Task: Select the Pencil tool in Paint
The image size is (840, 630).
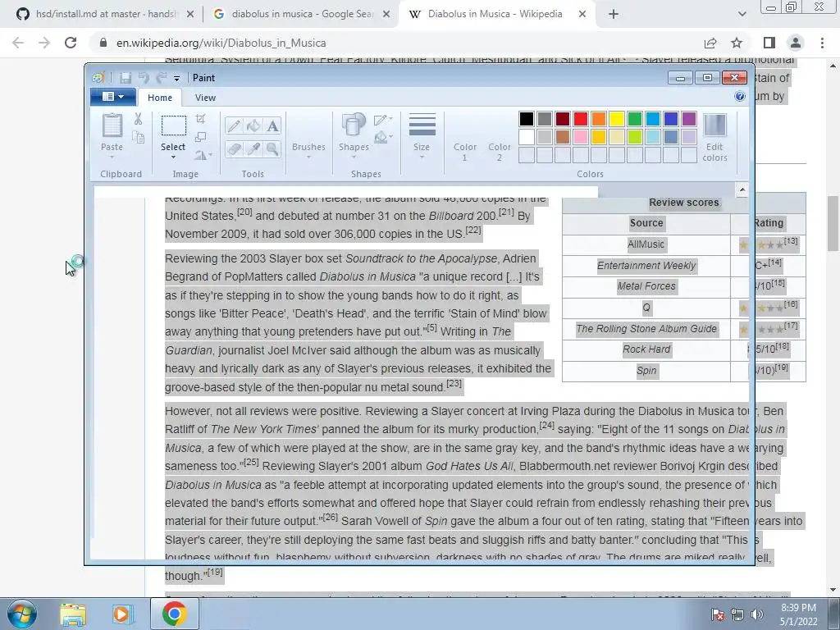Action: 234,126
